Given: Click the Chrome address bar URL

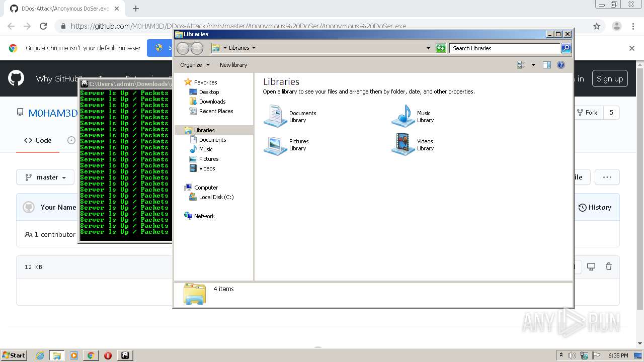Looking at the screenshot, I should pyautogui.click(x=238, y=26).
